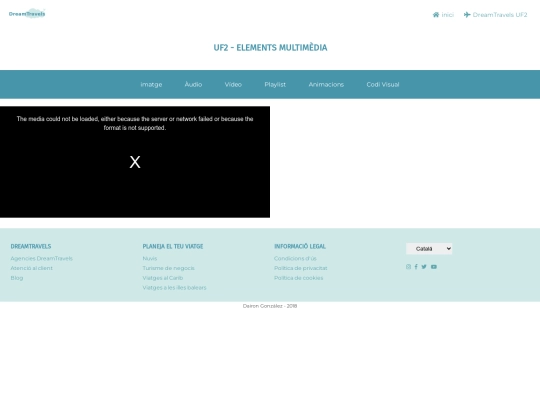Open the Codi Visual menu item
The height and width of the screenshot is (405, 540).
tap(383, 84)
